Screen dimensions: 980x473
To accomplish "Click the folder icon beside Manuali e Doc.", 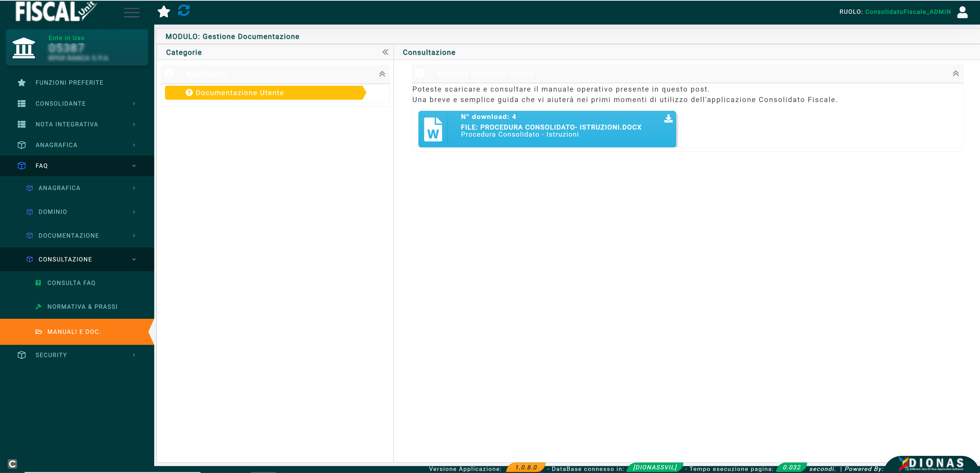I will pos(38,332).
